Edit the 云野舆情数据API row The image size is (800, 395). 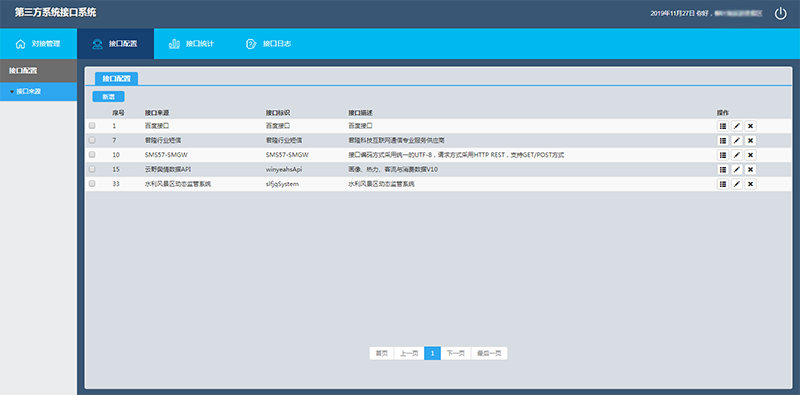pos(736,169)
